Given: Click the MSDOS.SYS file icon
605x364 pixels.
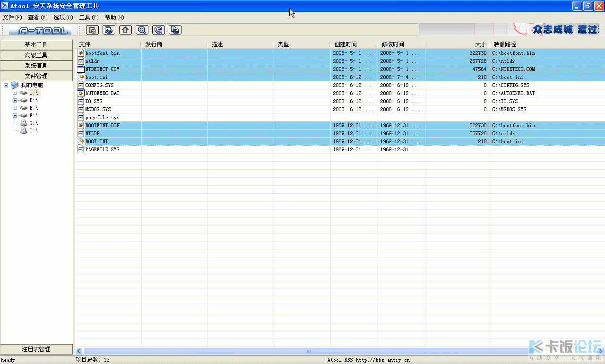Looking at the screenshot, I should (81, 109).
